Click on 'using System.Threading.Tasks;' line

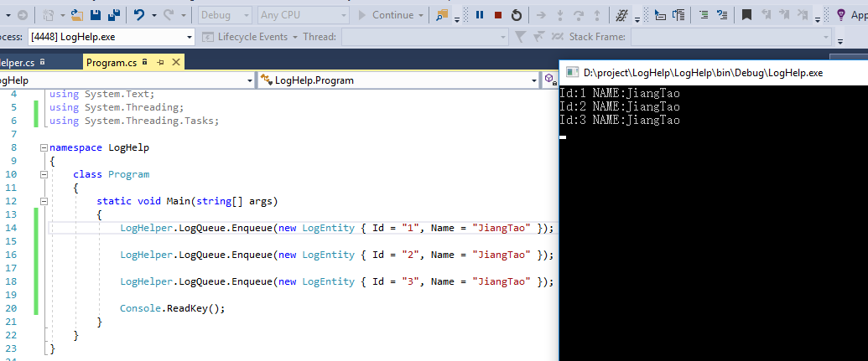[134, 121]
